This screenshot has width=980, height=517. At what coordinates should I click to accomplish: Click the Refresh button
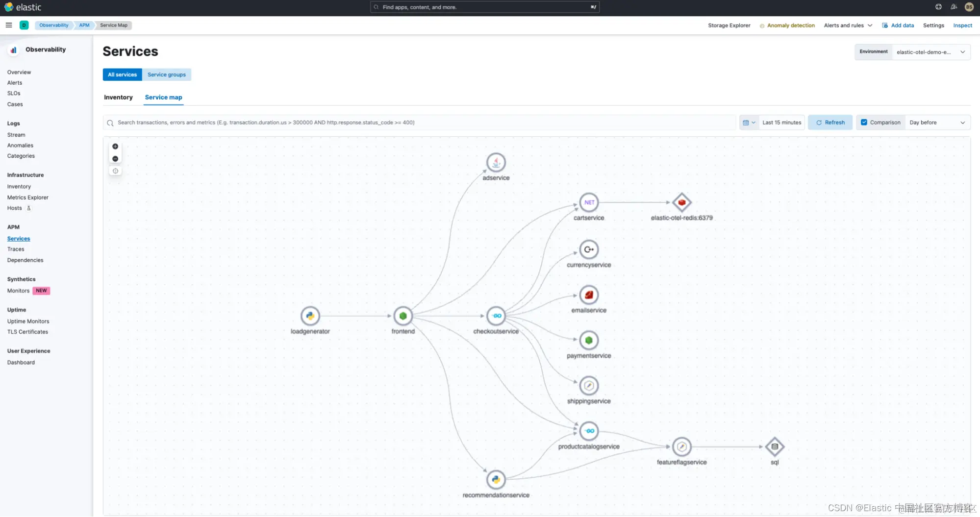tap(830, 123)
